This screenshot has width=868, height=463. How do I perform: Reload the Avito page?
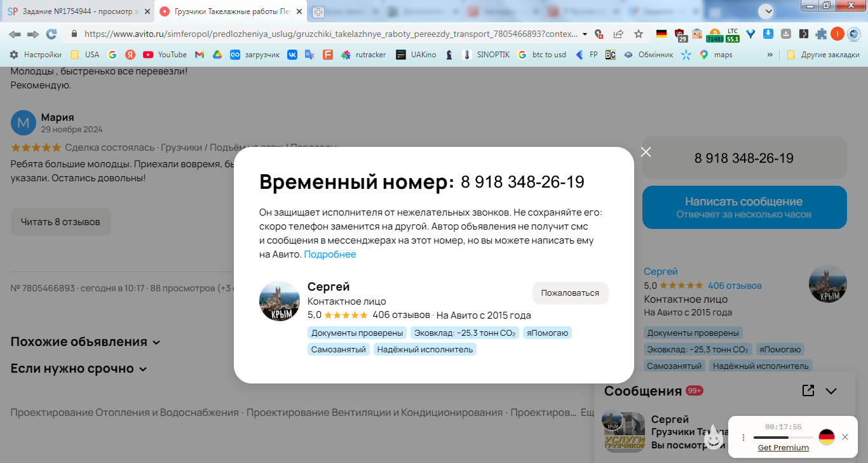point(51,34)
